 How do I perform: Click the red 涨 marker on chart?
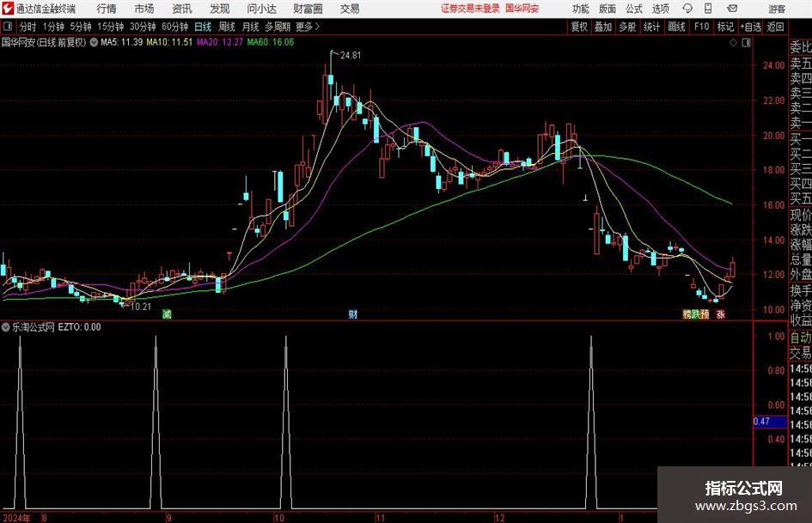pyautogui.click(x=721, y=313)
